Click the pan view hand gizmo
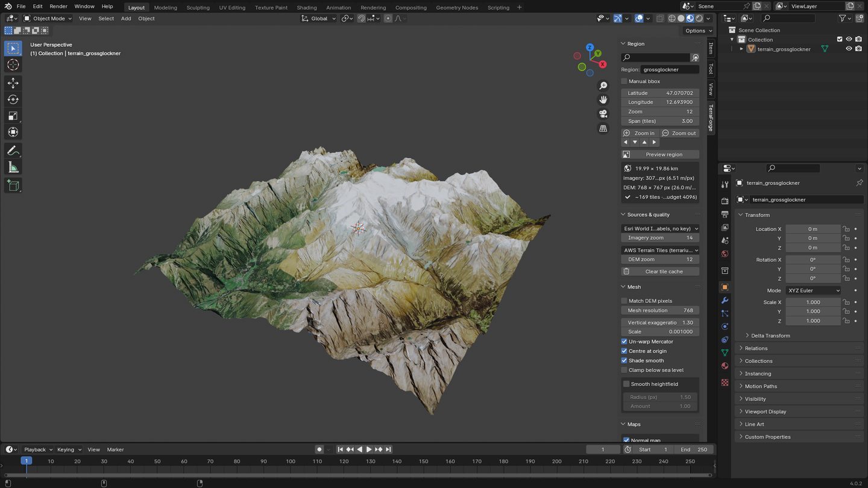The width and height of the screenshot is (868, 488). [x=603, y=100]
